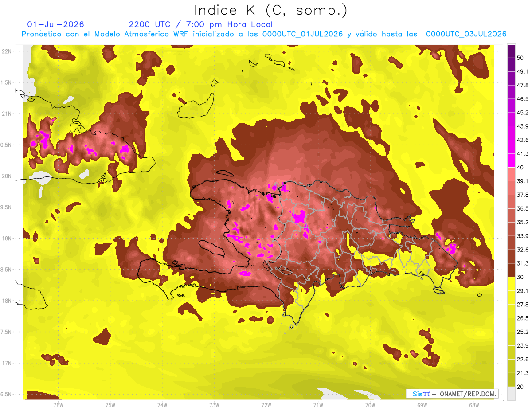Click the colorbar value '30'
Image resolution: width=532 pixels, height=411 pixels.
[x=520, y=277]
